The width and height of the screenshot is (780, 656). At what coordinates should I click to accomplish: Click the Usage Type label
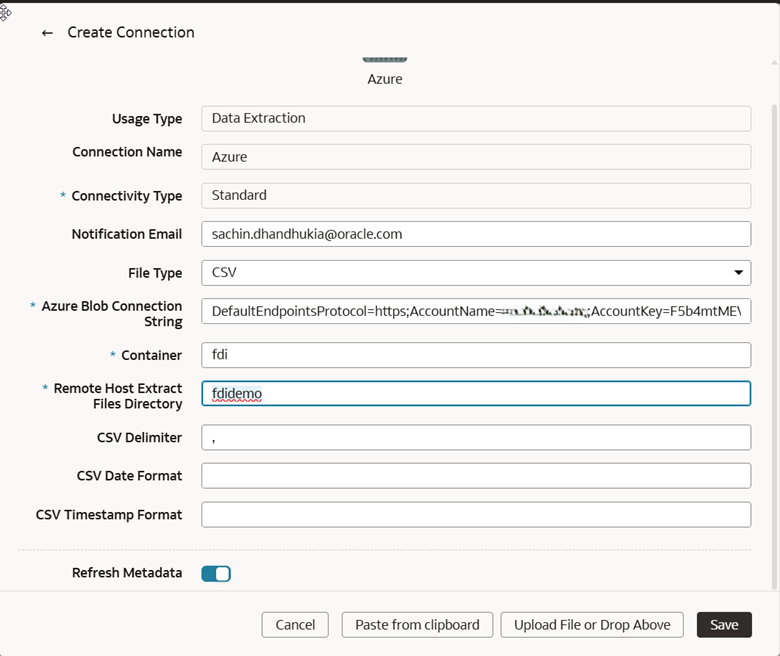147,119
